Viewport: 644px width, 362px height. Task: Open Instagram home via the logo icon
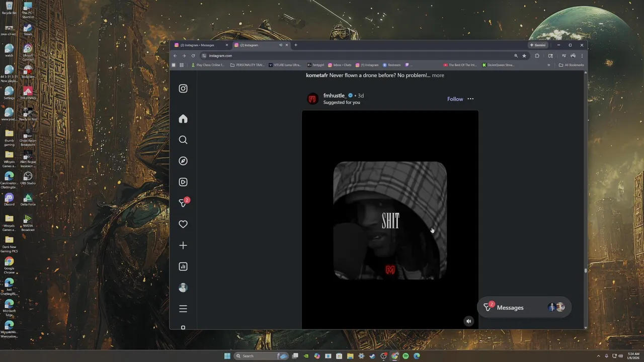tap(183, 88)
